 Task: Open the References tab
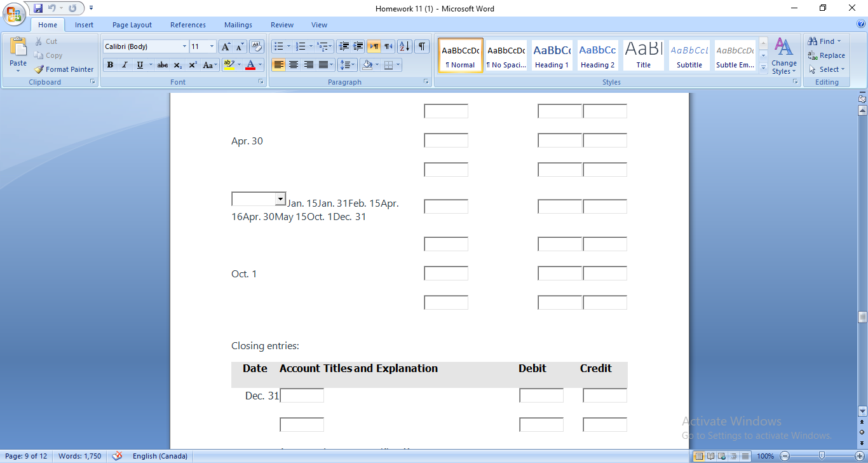pyautogui.click(x=188, y=25)
